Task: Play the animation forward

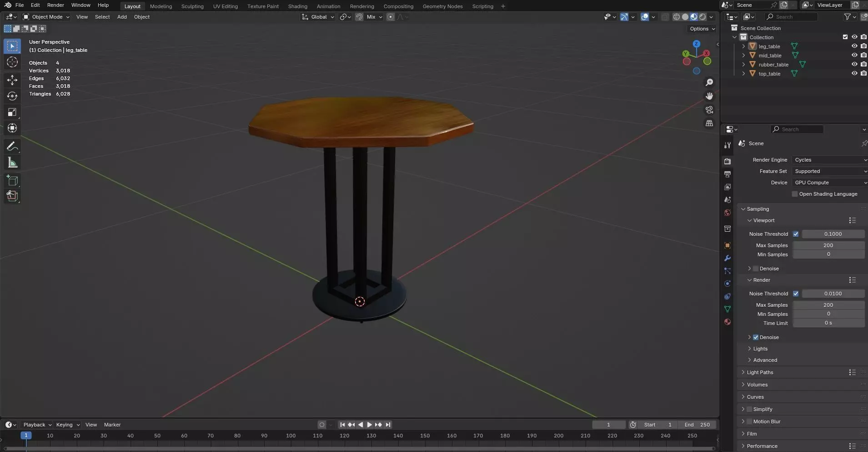Action: click(369, 425)
